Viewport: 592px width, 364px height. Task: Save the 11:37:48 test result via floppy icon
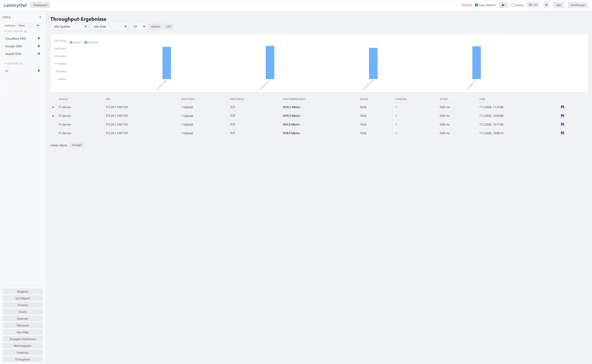pyautogui.click(x=563, y=107)
